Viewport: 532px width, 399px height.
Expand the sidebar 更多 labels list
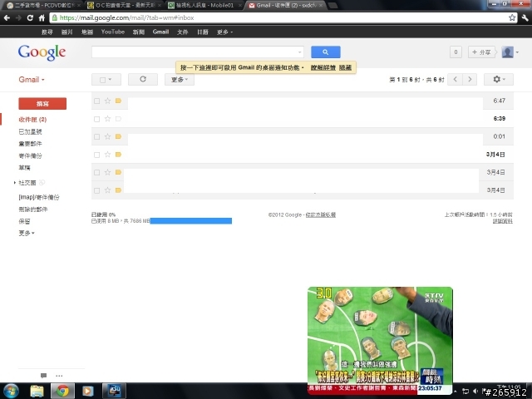click(27, 233)
